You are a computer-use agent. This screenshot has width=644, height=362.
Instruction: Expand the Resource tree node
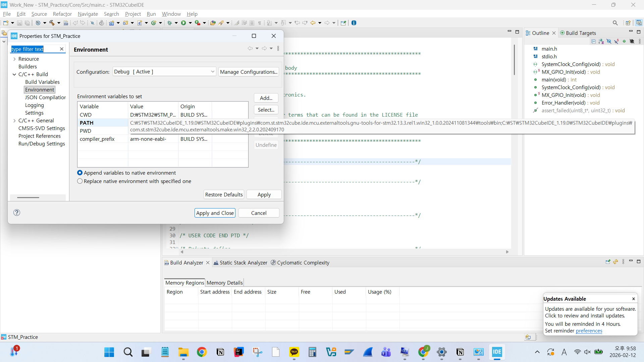pos(14,59)
